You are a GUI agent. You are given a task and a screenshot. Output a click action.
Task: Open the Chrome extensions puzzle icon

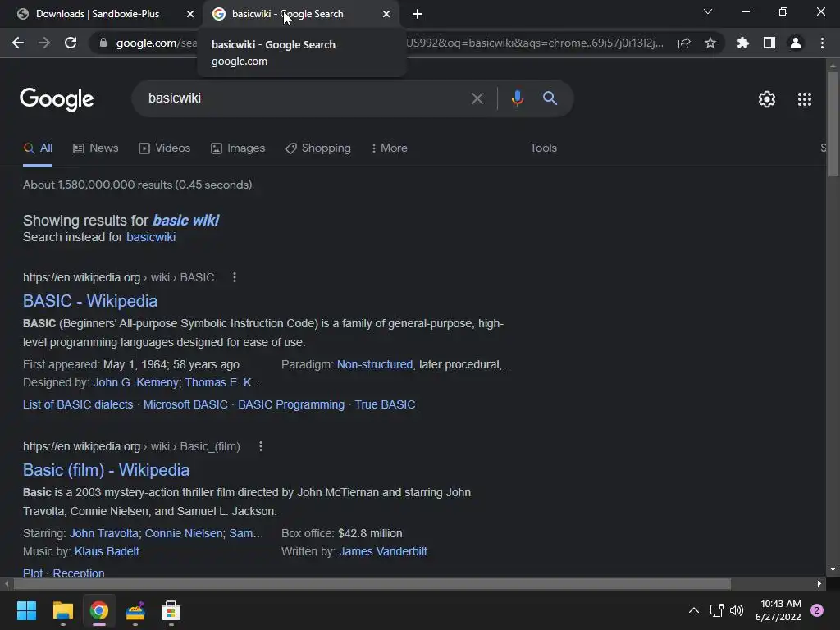pos(743,43)
